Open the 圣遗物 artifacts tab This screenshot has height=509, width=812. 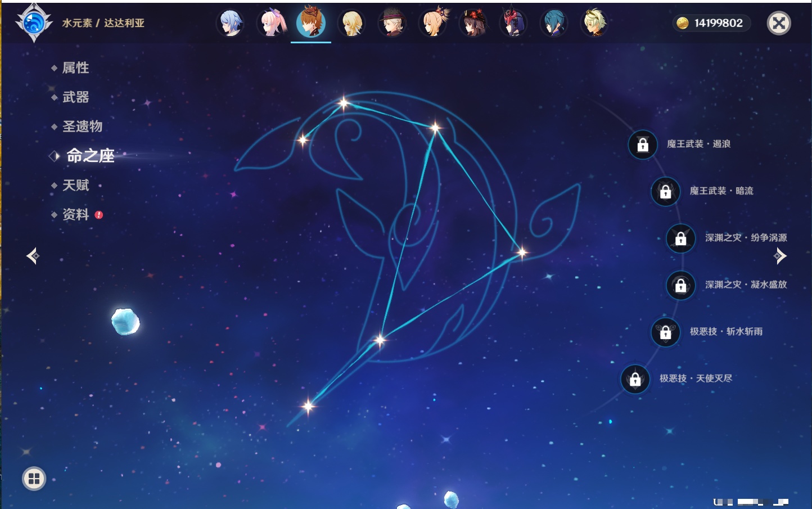click(x=82, y=127)
